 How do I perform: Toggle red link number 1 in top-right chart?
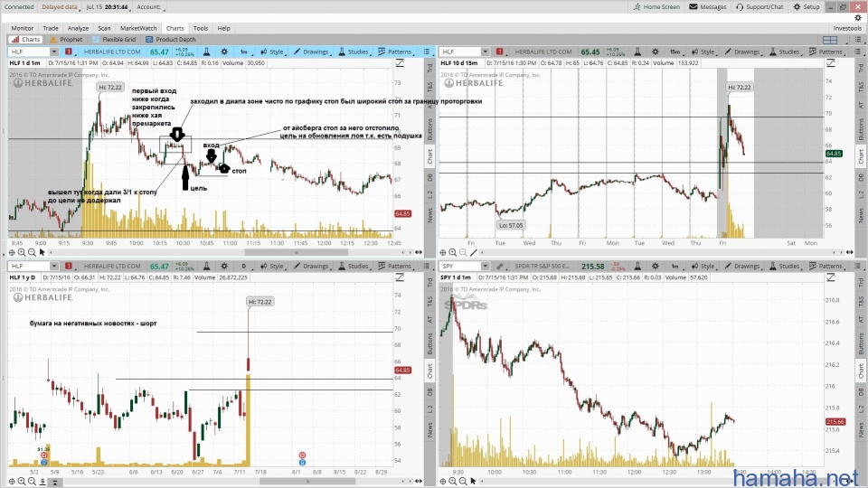tap(499, 52)
